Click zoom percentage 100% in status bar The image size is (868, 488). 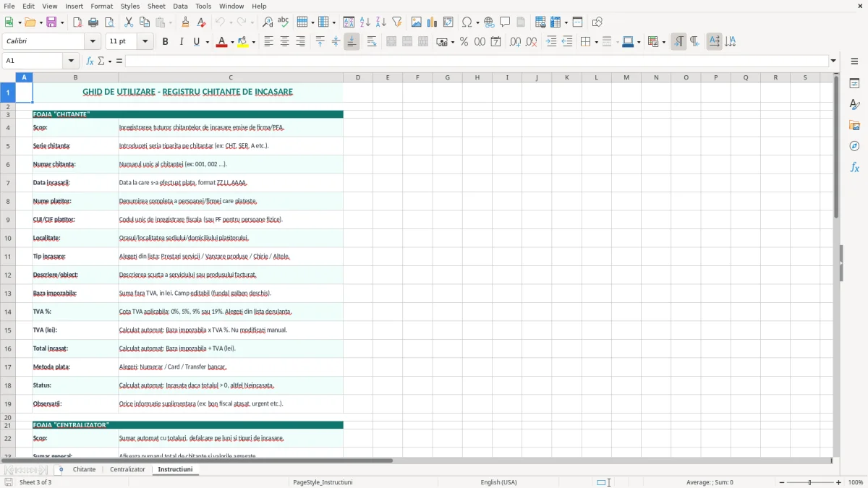point(856,482)
